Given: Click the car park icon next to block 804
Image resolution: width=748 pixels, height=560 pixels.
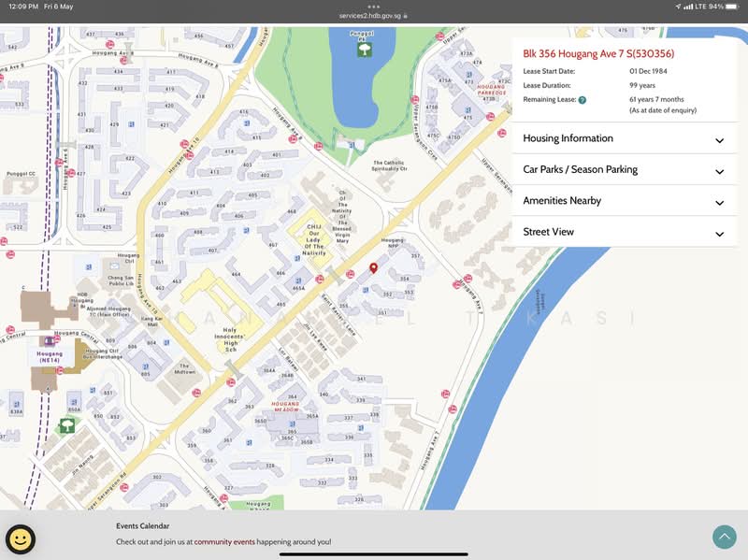Looking at the screenshot, I should coord(166,342).
